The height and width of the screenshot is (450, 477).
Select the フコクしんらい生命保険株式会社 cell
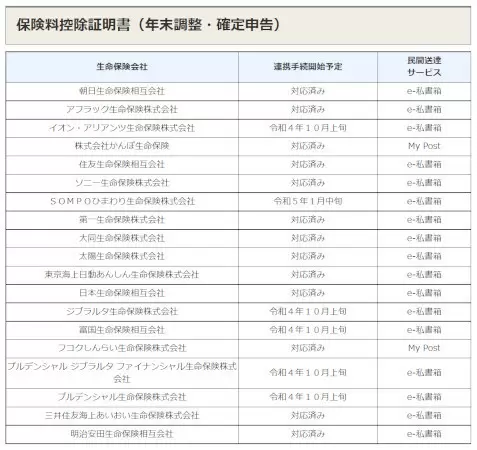(x=122, y=348)
